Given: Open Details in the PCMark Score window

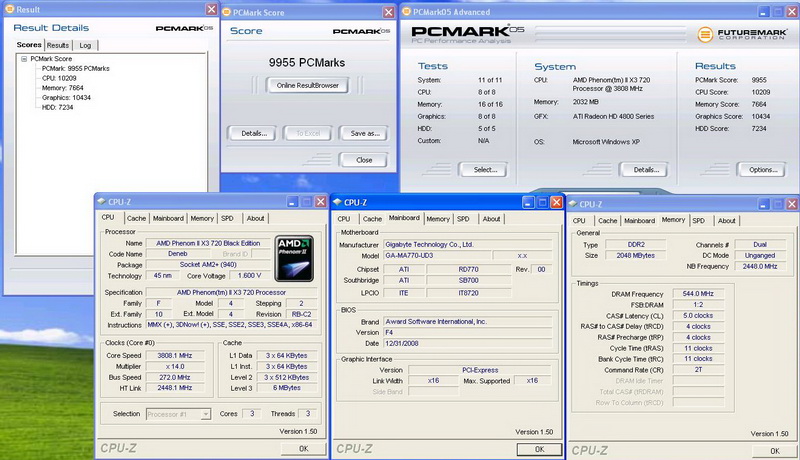Looking at the screenshot, I should point(254,133).
